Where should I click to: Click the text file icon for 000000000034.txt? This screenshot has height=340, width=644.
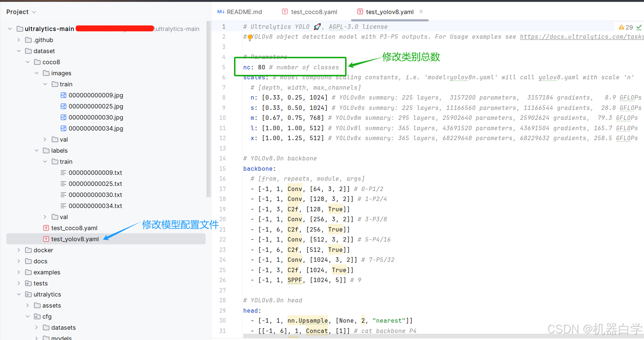[63, 206]
